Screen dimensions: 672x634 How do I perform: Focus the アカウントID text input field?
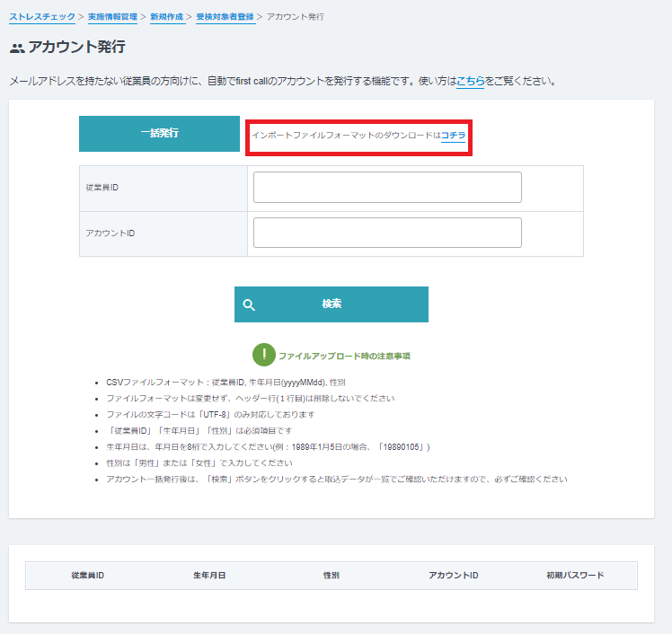387,233
